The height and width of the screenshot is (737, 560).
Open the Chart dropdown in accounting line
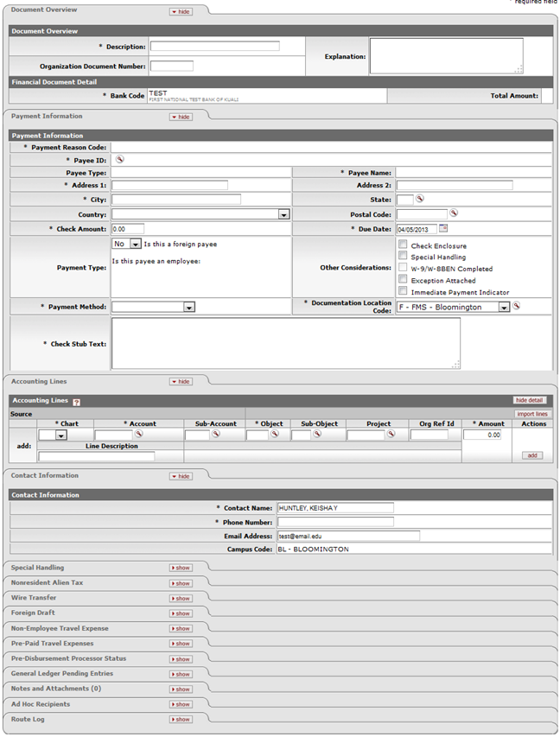[x=53, y=435]
